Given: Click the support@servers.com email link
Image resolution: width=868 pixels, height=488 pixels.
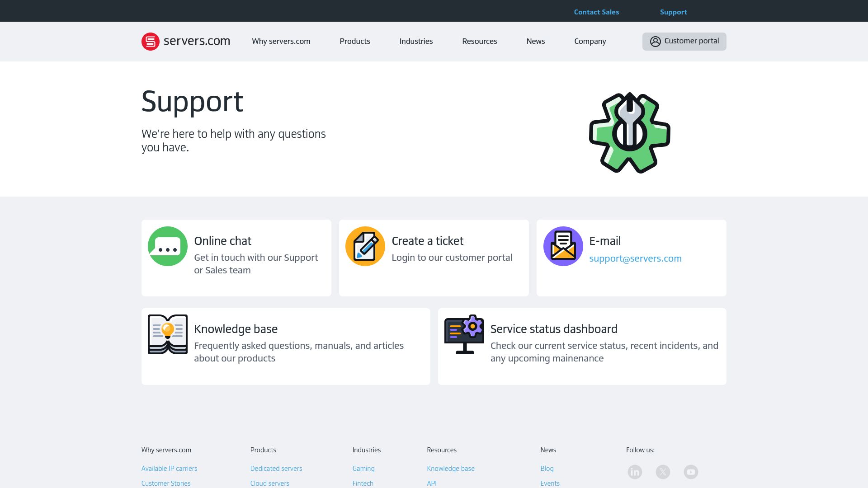Looking at the screenshot, I should click(x=635, y=258).
